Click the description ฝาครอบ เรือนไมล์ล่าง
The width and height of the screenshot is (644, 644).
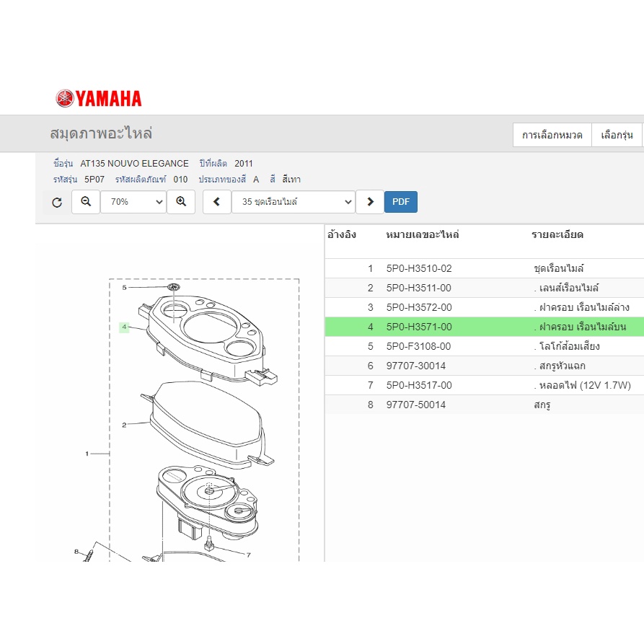[584, 307]
